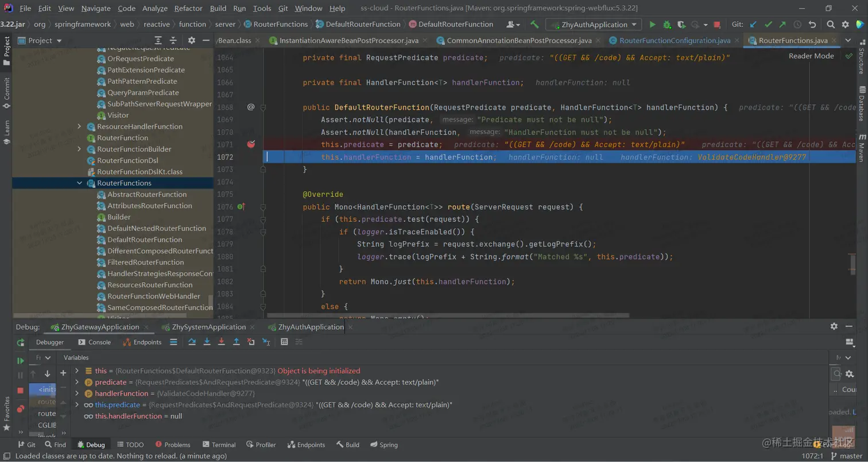The height and width of the screenshot is (462, 868).
Task: Click the DefaultRouterFunction breadcrumb with class icon
Action: pos(357,24)
